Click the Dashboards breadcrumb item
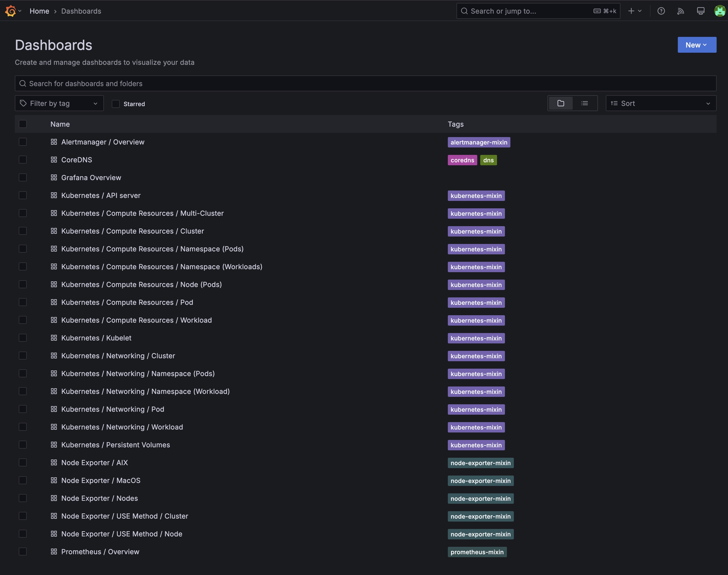The width and height of the screenshot is (728, 575). [x=81, y=11]
